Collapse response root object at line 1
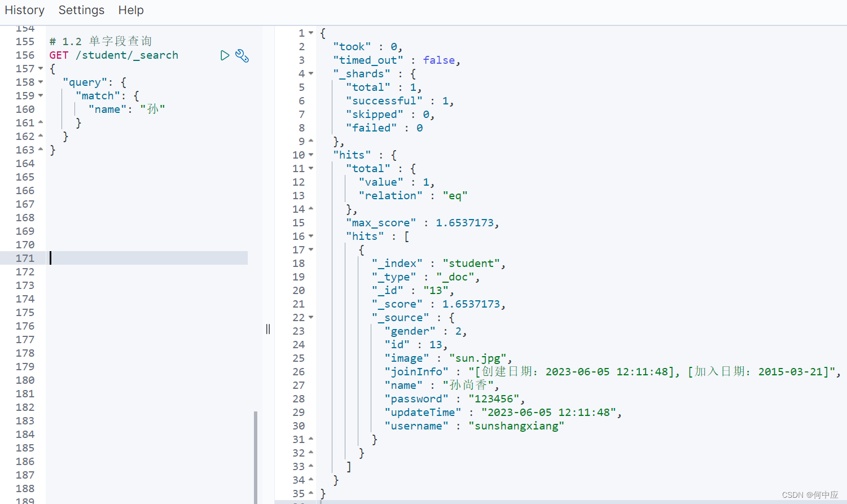This screenshot has width=847, height=504. pos(311,33)
